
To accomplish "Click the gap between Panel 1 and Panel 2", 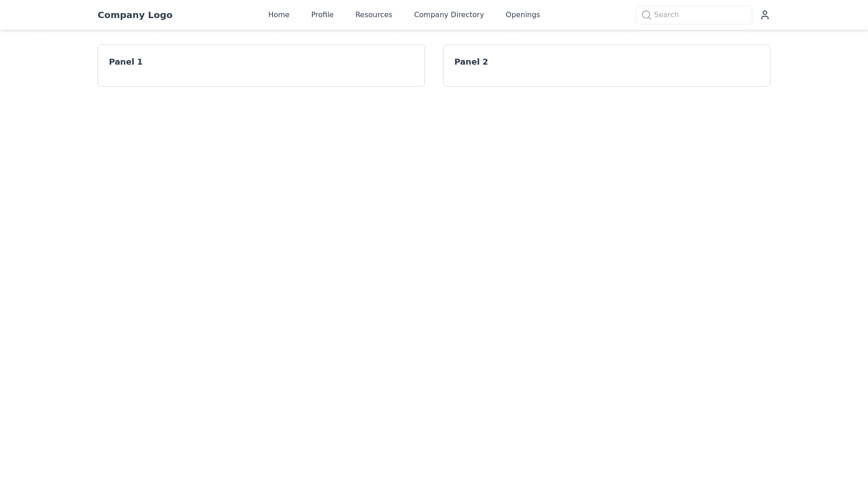I will tap(434, 66).
